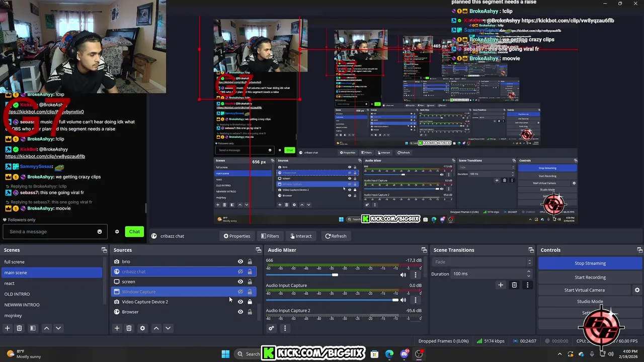The image size is (644, 362).
Task: Click the green Chat send button
Action: coord(134,232)
